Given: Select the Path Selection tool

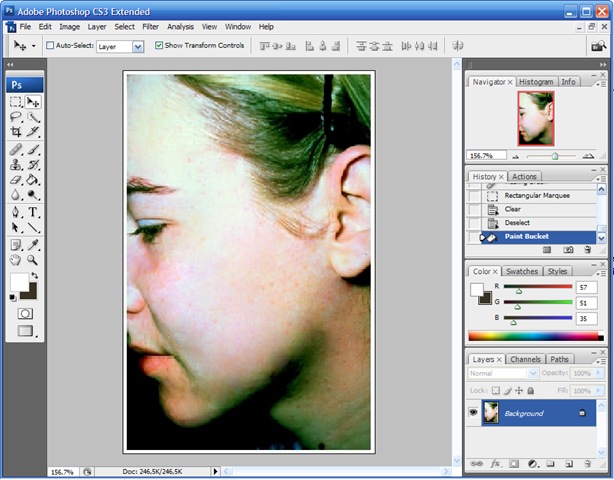Looking at the screenshot, I should 16,227.
